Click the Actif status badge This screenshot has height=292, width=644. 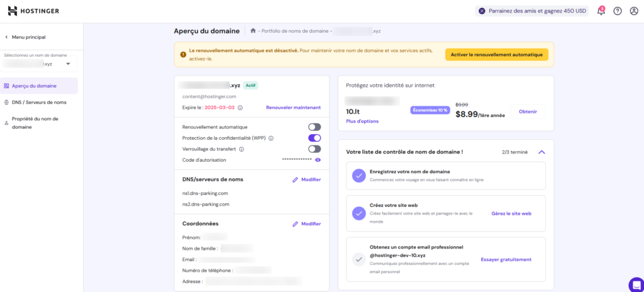(250, 86)
